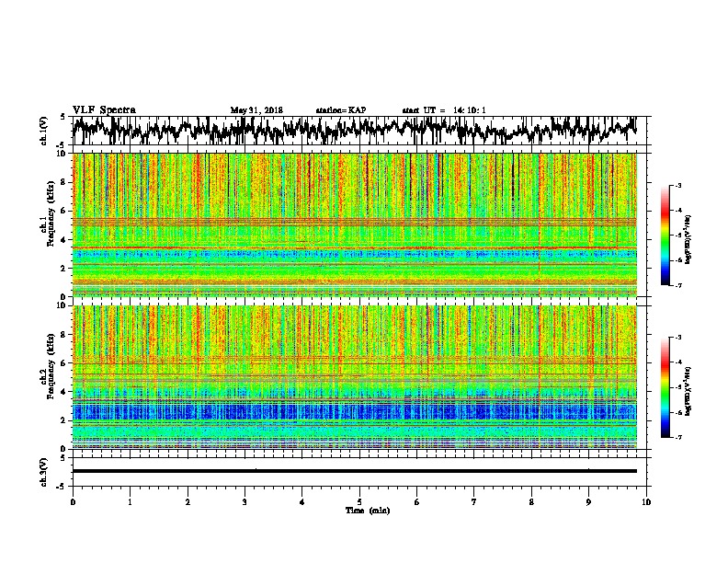728x563 pixels.
Task: Click the '-3' tick on ch.2 colorbar
Action: [x=678, y=338]
